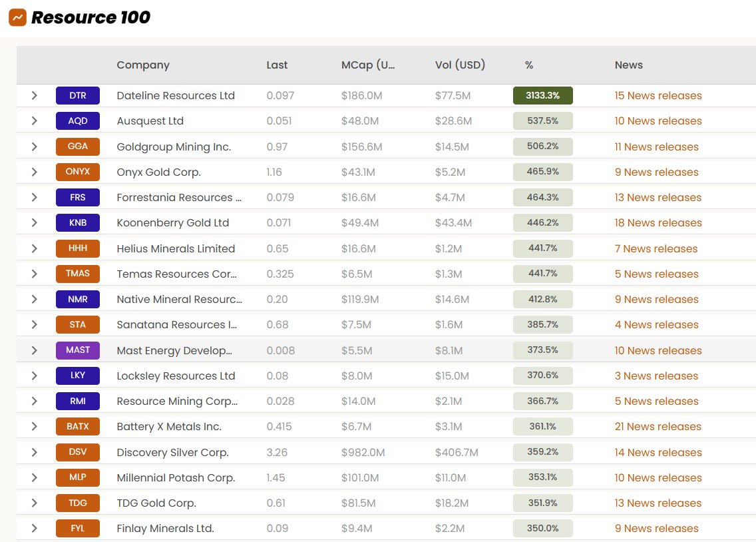Expand the Goldgroup Mining Inc row

pyautogui.click(x=34, y=146)
